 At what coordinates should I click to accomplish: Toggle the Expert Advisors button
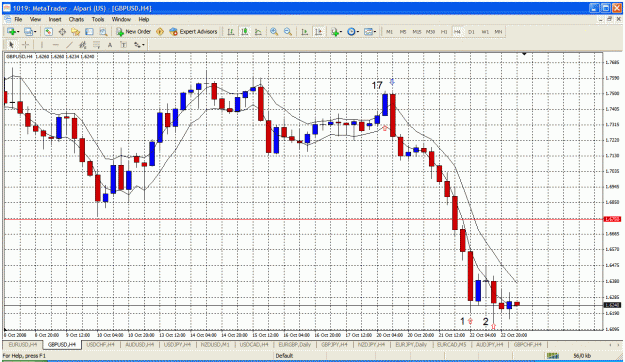pos(193,31)
